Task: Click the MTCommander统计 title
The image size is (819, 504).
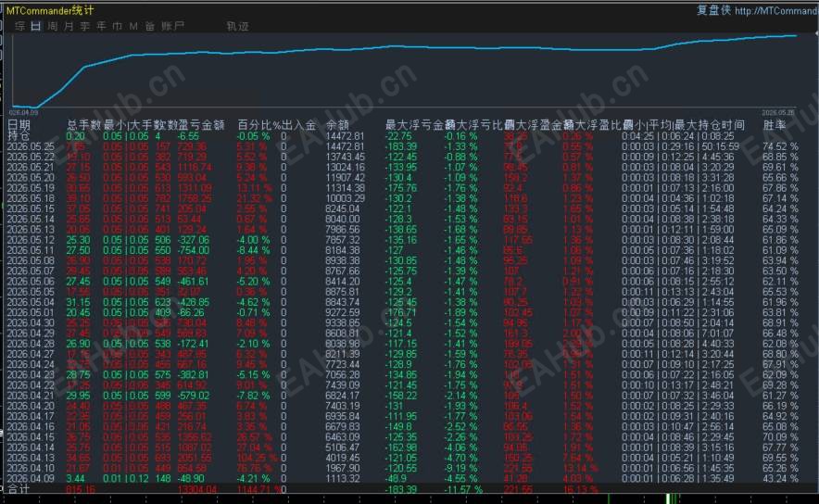Action: point(50,10)
